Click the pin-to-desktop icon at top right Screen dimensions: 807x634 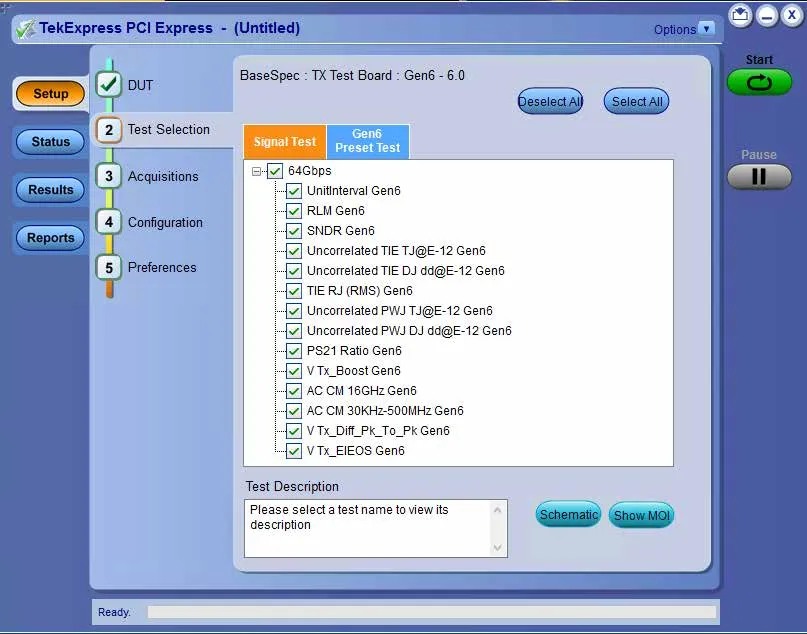tap(739, 15)
